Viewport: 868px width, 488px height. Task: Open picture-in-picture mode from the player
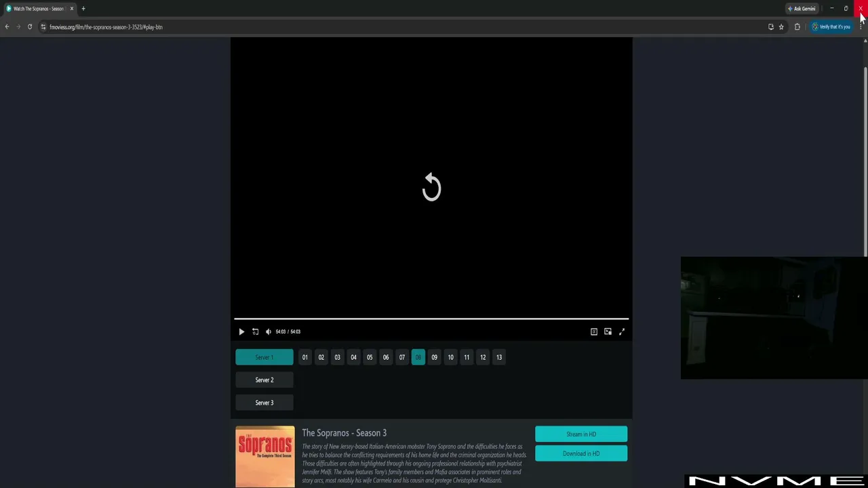tap(608, 331)
